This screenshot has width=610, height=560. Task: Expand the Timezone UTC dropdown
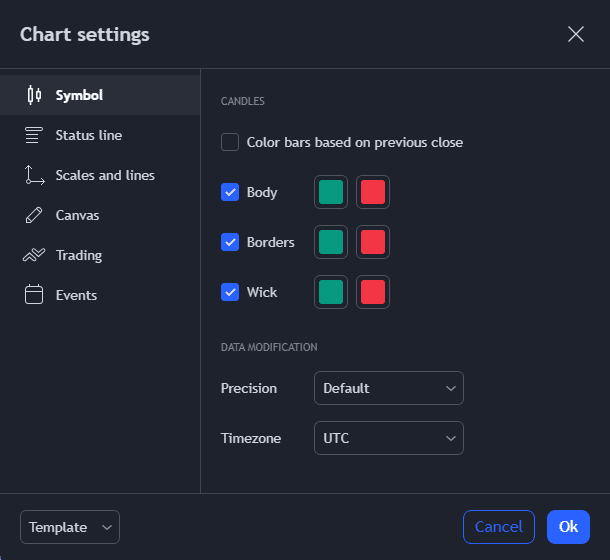(x=388, y=438)
